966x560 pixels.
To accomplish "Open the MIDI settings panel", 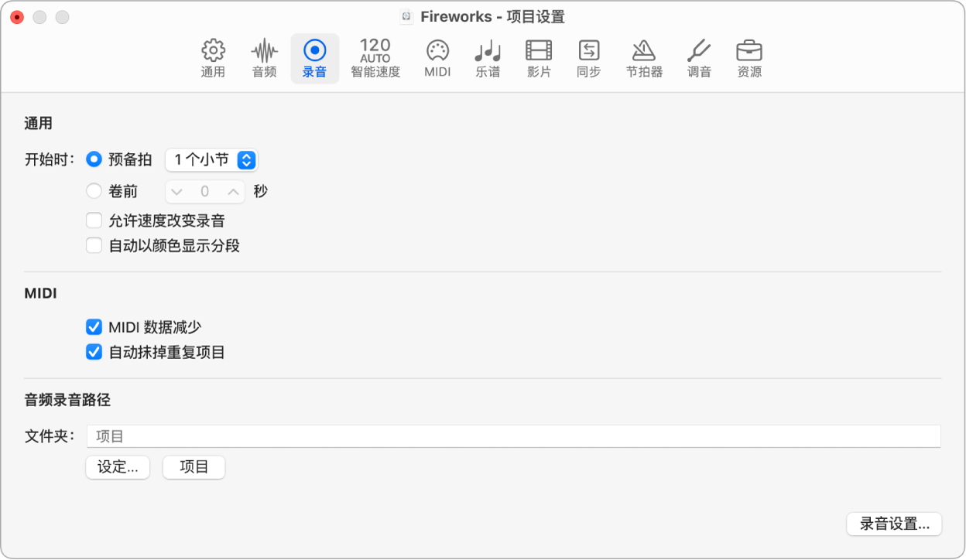I will pos(437,58).
